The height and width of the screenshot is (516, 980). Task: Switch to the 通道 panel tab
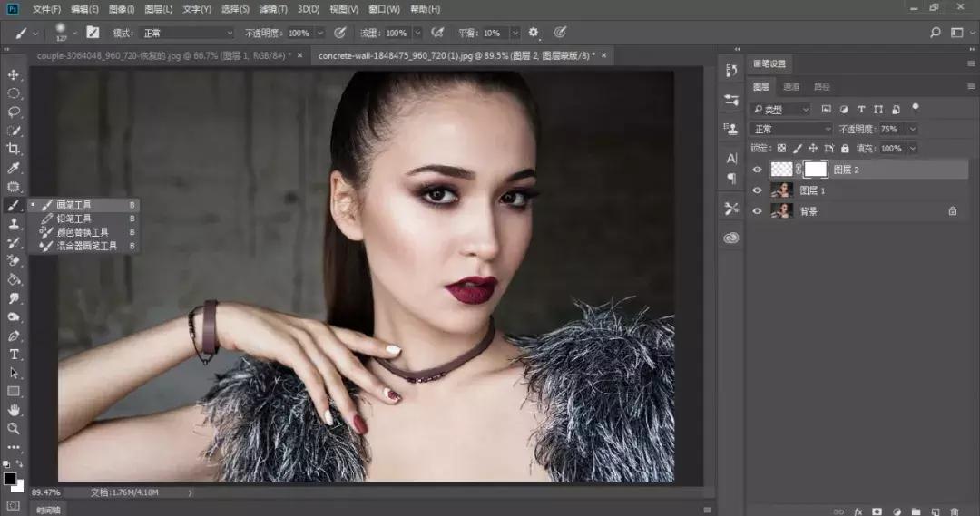pos(791,87)
